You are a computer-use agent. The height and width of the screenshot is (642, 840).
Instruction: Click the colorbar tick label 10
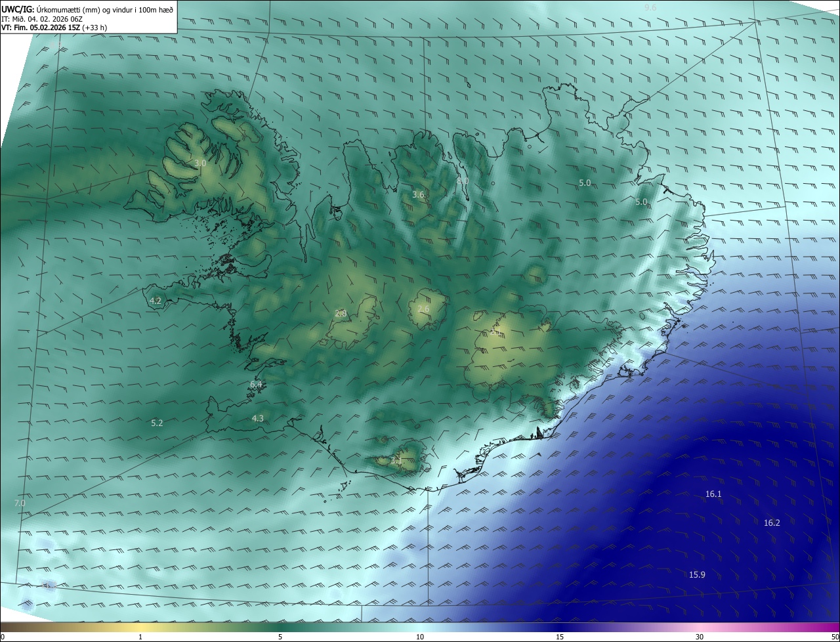click(420, 637)
